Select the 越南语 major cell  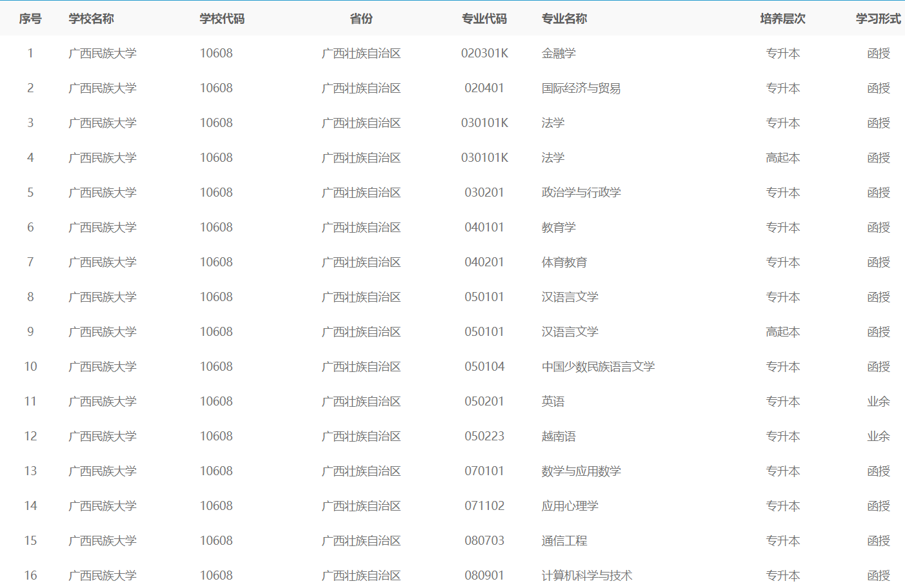tap(559, 436)
